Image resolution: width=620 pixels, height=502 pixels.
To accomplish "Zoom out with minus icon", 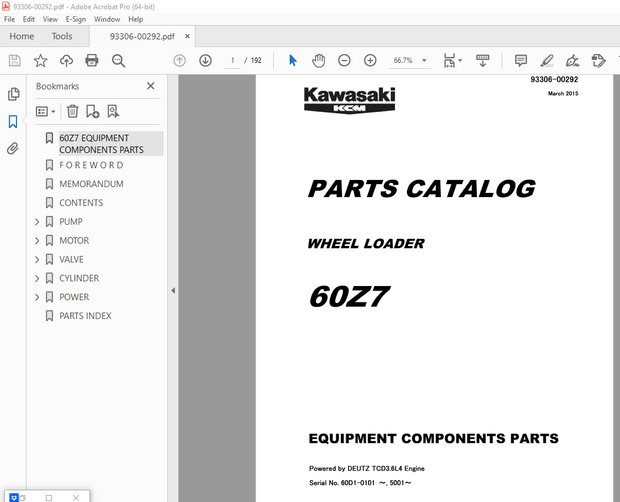I will click(x=344, y=60).
